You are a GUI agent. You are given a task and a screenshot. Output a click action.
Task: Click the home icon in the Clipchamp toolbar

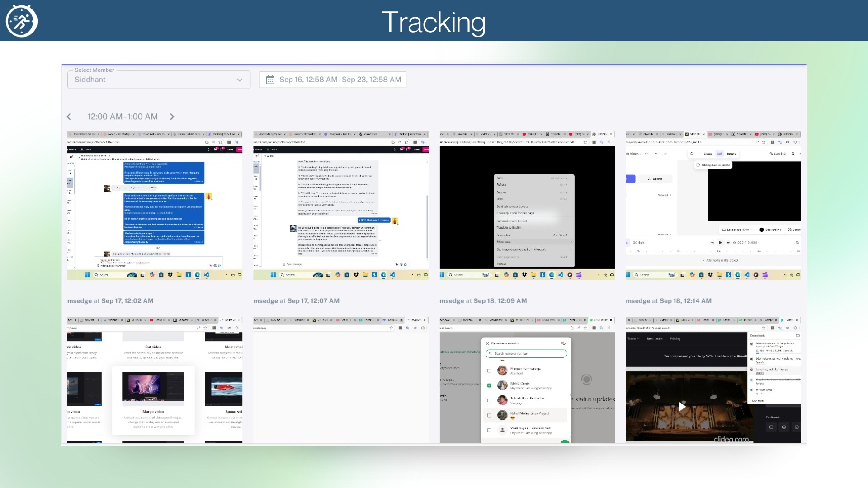[692, 154]
